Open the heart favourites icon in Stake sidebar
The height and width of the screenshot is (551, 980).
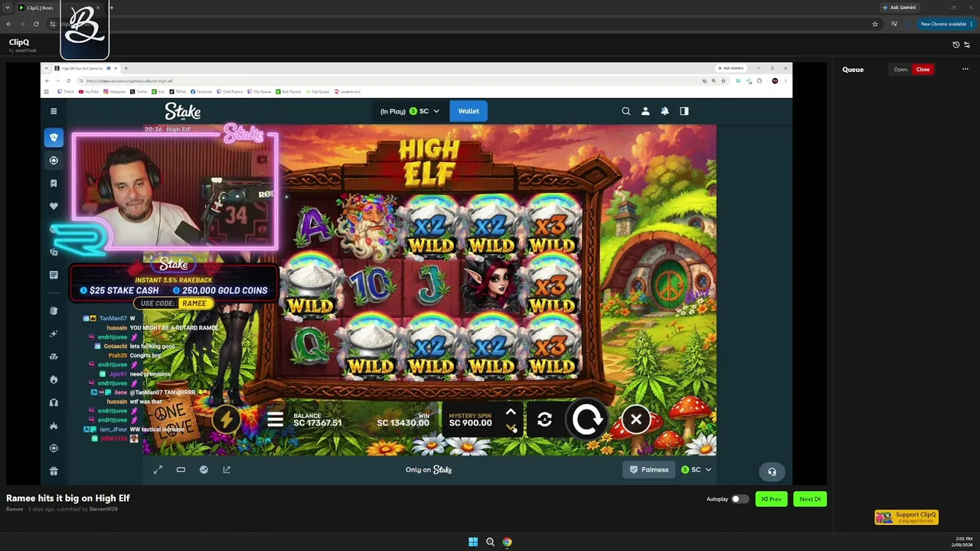click(x=54, y=206)
